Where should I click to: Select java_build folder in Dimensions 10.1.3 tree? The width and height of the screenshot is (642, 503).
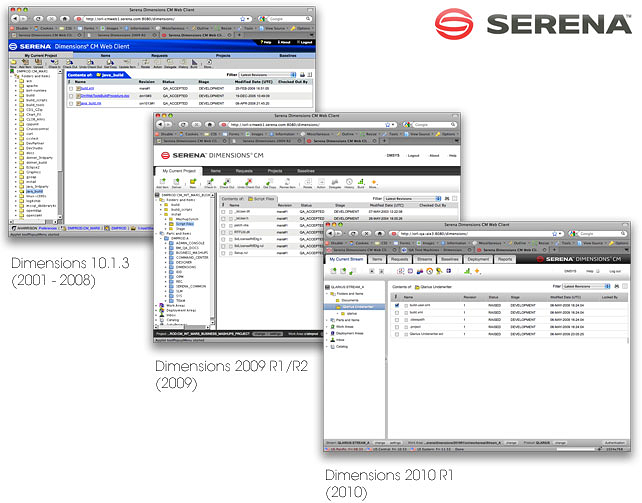click(34, 191)
